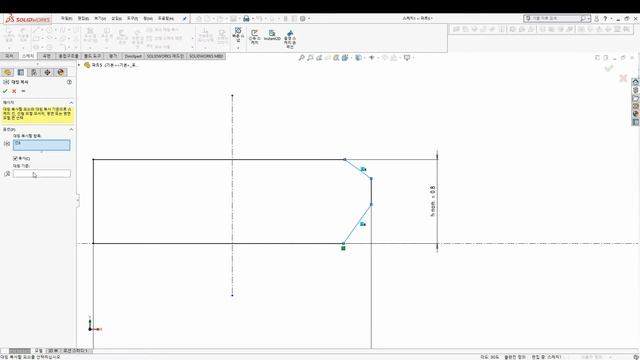Open the Edit menu
The image size is (640, 360).
point(83,19)
